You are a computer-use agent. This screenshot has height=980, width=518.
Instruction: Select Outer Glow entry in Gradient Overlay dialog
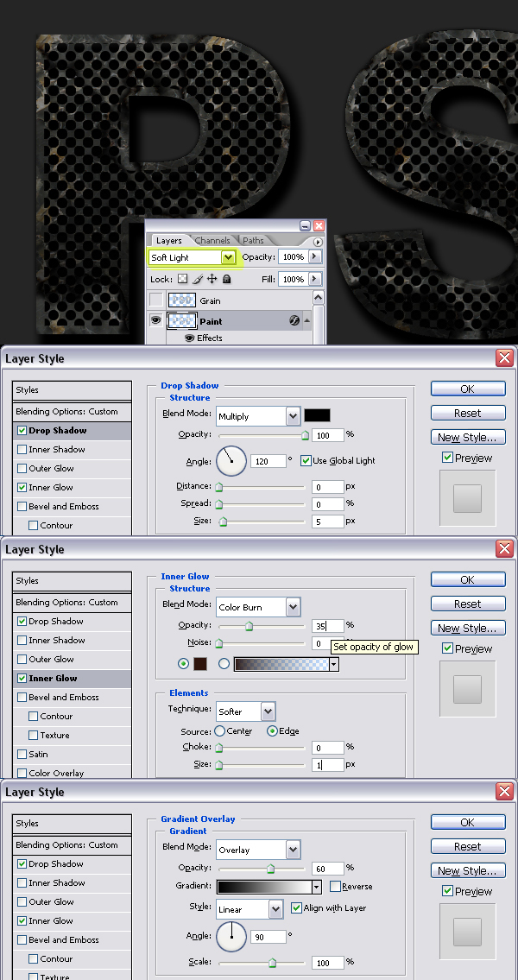tap(72, 902)
